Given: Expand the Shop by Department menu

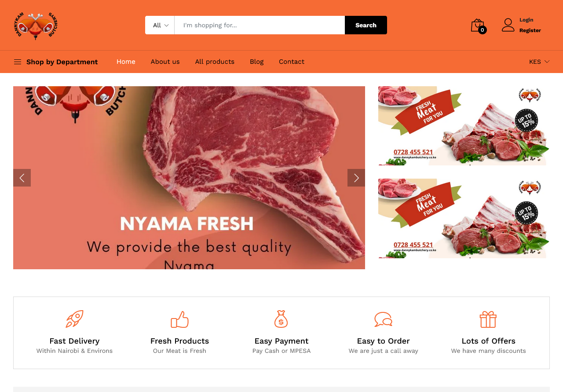Looking at the screenshot, I should (x=56, y=62).
